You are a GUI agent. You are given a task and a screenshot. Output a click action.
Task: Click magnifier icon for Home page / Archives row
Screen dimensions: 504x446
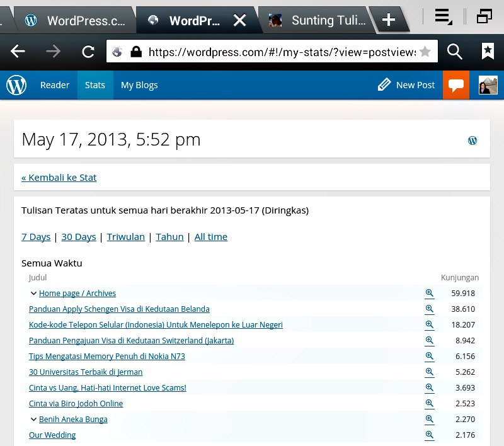pos(430,293)
